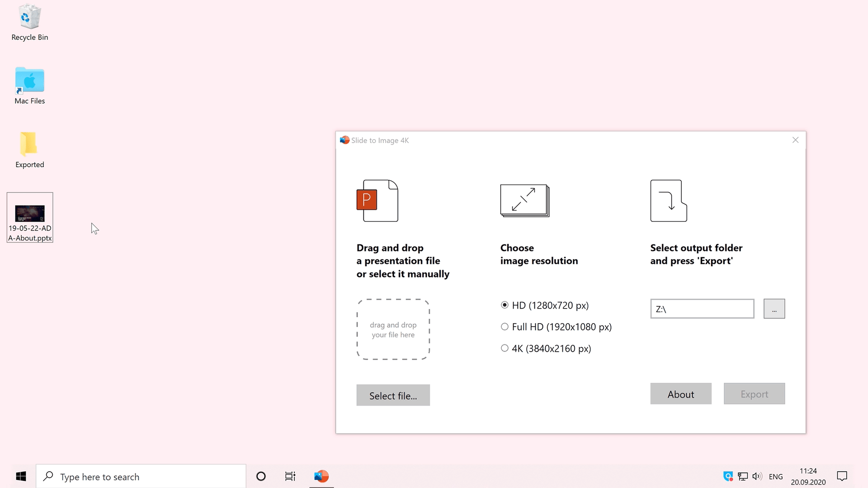Viewport: 868px width, 488px height.
Task: Open the Exported folder on desktop
Action: point(29,145)
